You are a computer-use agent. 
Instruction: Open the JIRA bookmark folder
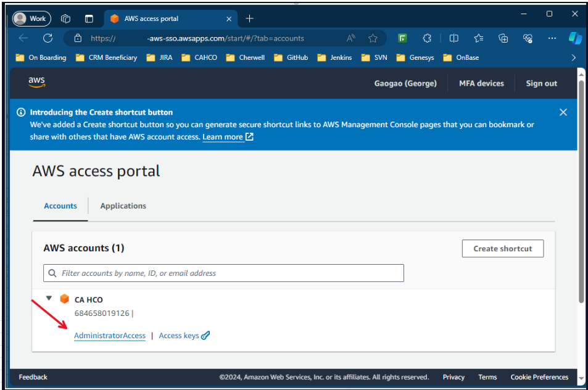pyautogui.click(x=160, y=57)
